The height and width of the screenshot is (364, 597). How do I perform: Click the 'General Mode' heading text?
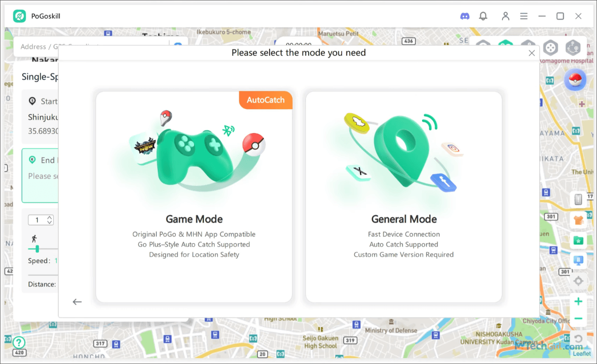[x=404, y=219]
